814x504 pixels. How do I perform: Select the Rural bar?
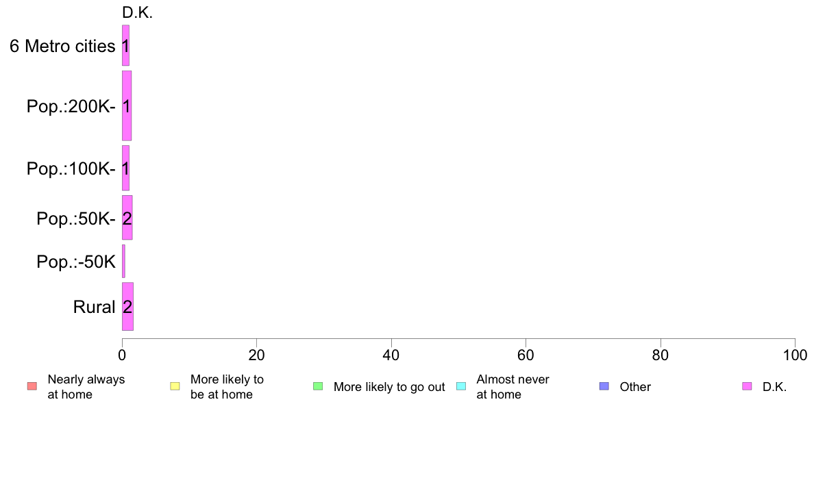(127, 306)
